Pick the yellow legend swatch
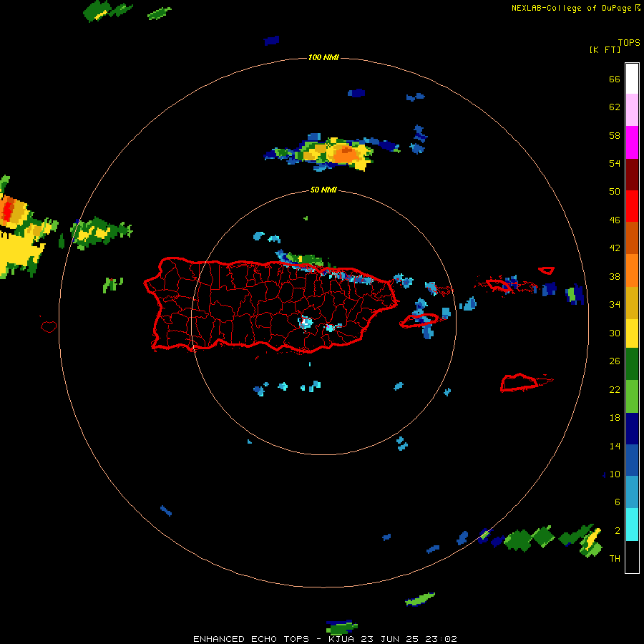This screenshot has width=644, height=644. pos(632,333)
